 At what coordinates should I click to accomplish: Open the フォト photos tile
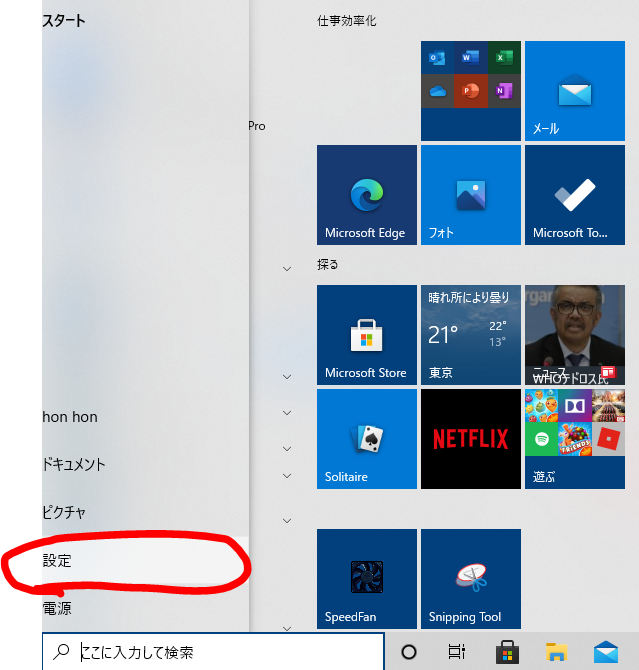471,195
